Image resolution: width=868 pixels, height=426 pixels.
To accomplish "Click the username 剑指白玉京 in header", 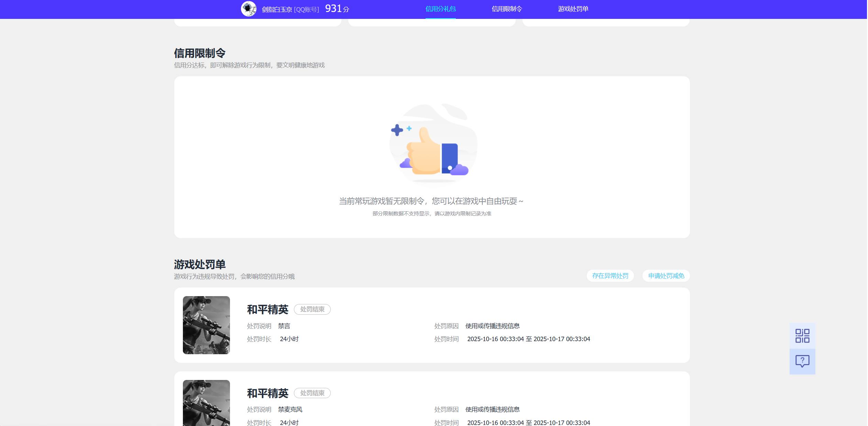I will point(277,10).
